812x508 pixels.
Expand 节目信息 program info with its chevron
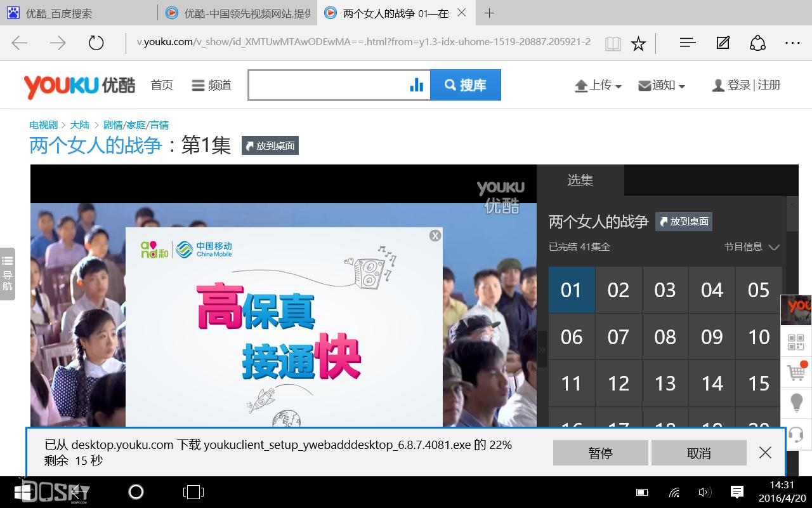(774, 248)
